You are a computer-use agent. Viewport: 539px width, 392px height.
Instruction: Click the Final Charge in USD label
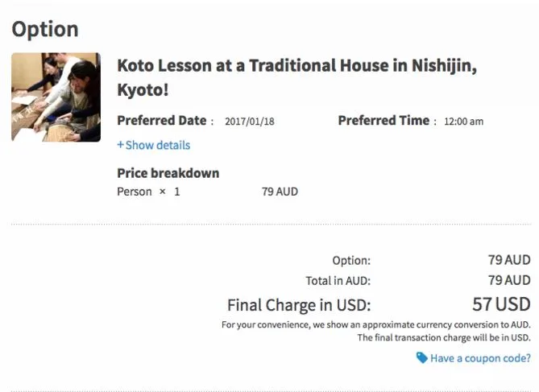[x=299, y=305]
